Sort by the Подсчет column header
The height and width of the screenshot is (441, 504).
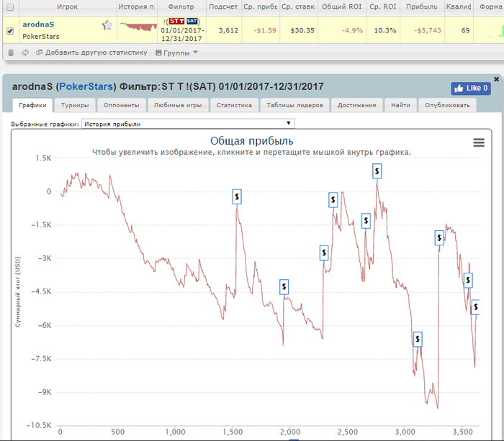point(223,6)
